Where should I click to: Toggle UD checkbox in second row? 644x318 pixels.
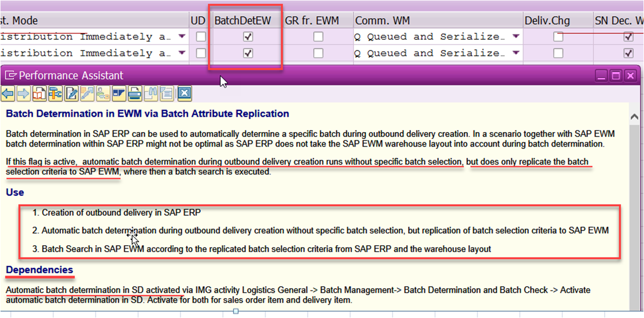(201, 53)
